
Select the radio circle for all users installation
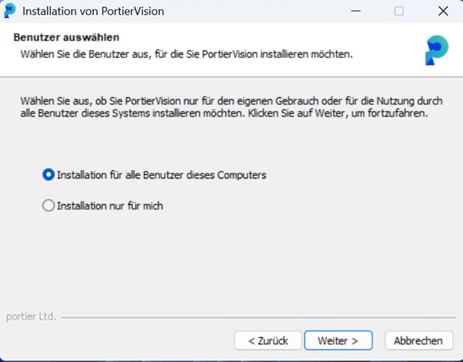tap(48, 175)
